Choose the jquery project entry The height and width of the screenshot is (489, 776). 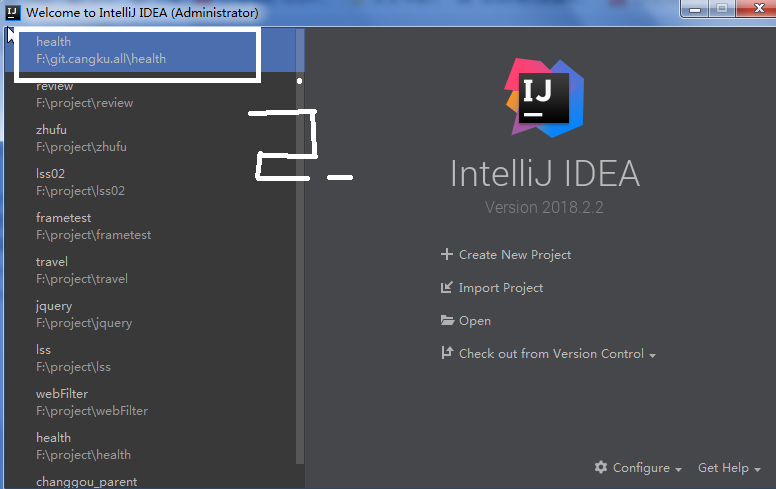point(150,314)
